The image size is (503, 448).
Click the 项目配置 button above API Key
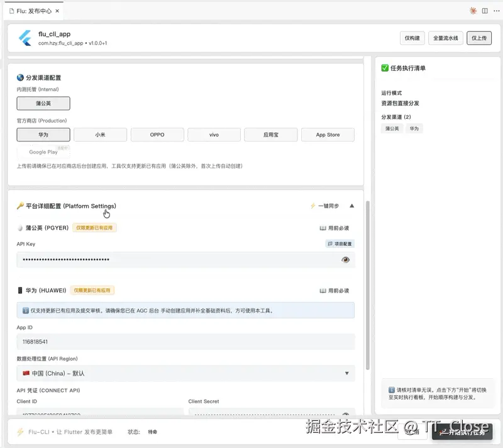tap(340, 244)
